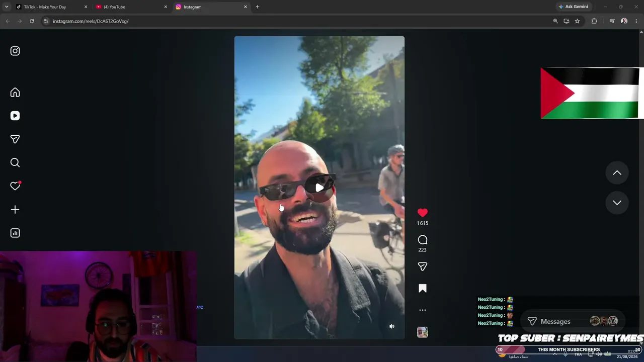This screenshot has height=362, width=644.
Task: Open the taskbar volume control
Action: (x=599, y=354)
